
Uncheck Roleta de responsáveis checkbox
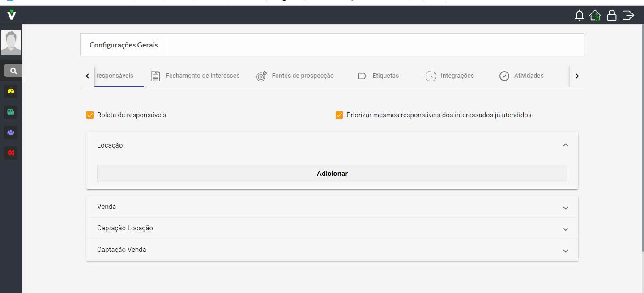click(x=90, y=115)
